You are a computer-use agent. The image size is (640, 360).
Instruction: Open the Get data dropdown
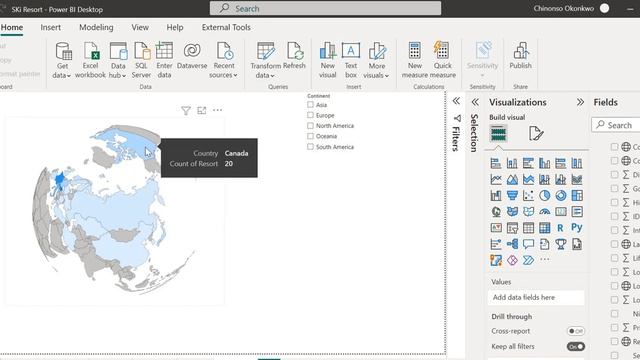tap(62, 75)
